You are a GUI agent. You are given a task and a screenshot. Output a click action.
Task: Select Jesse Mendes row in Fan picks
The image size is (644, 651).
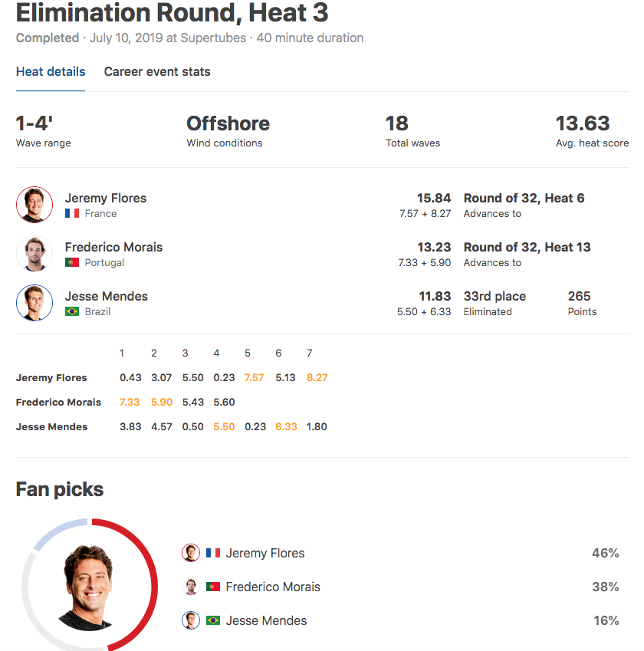400,620
